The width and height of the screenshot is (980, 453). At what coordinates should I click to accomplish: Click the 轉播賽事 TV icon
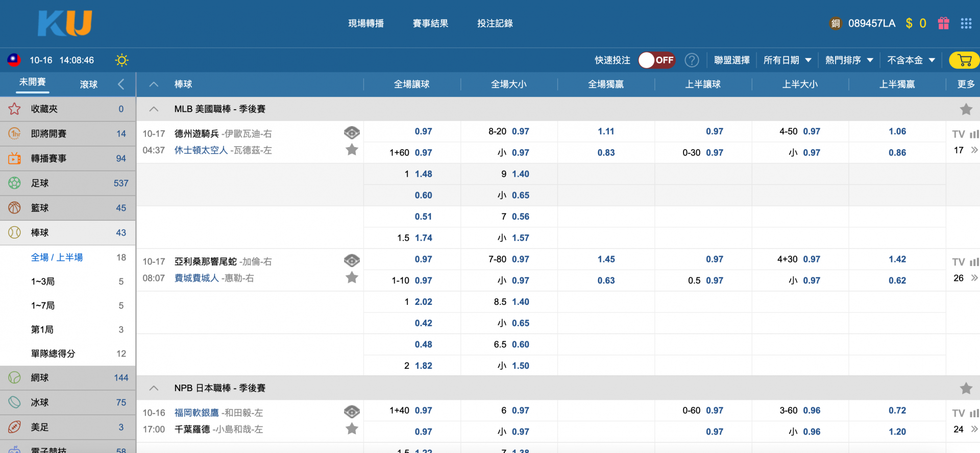14,158
